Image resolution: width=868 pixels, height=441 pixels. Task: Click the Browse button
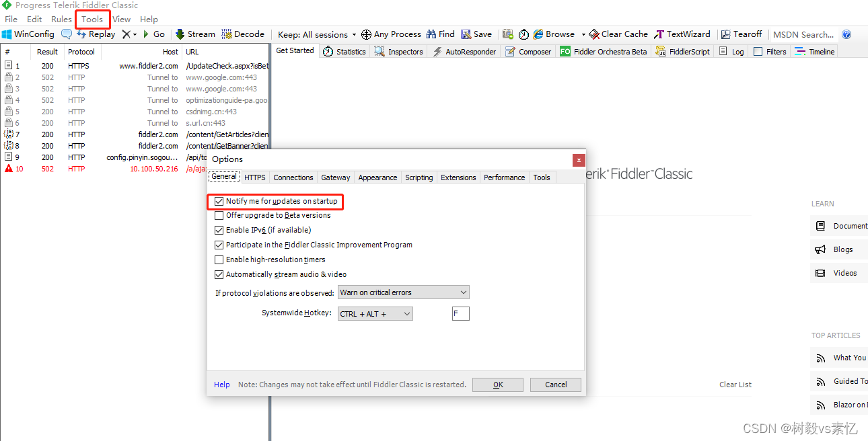pyautogui.click(x=554, y=34)
